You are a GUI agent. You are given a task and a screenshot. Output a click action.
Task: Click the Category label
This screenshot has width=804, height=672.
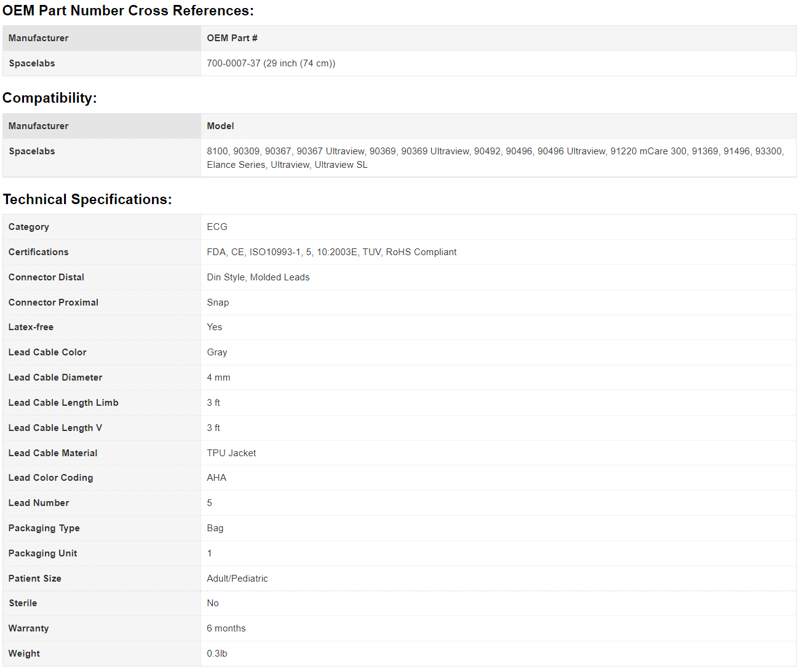(29, 227)
